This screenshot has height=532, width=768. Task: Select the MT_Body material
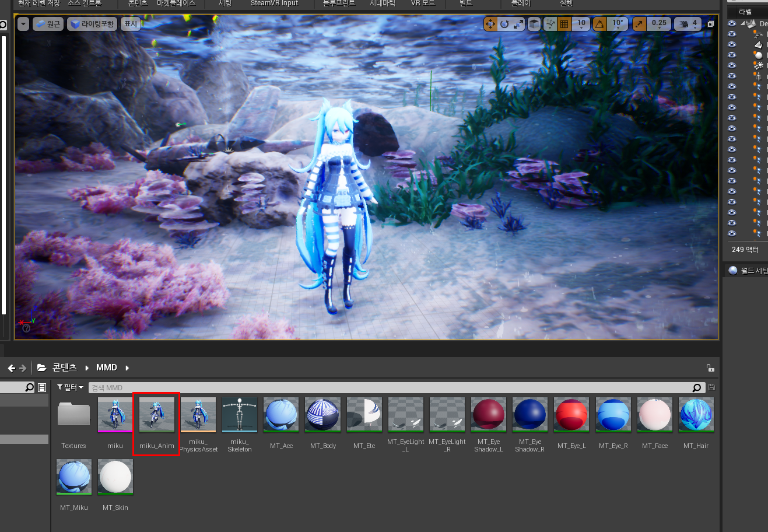322,424
